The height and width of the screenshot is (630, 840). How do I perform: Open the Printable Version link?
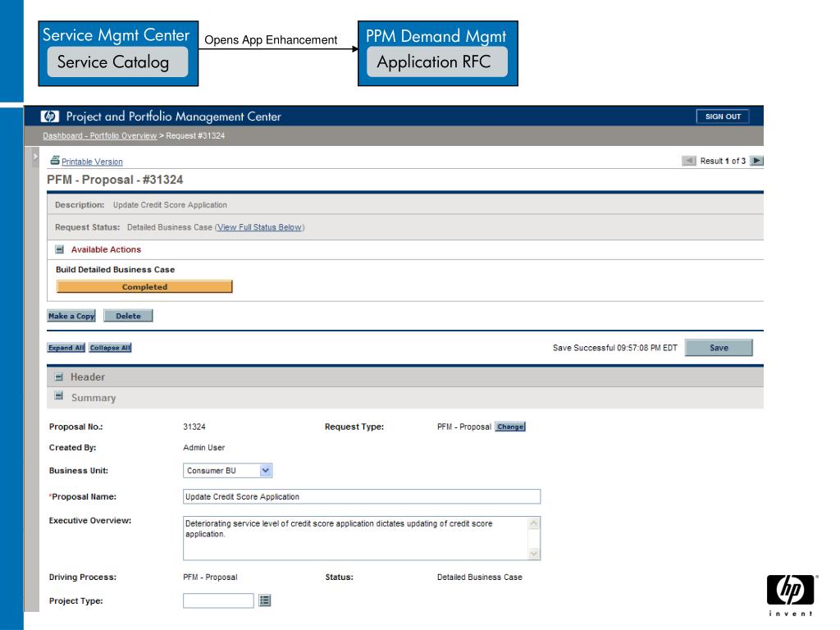point(92,162)
